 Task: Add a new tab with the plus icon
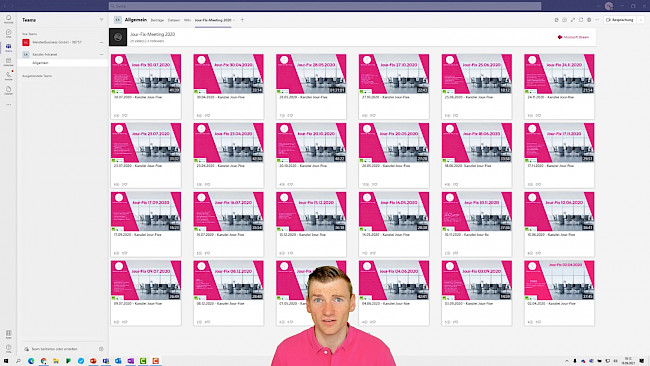coord(243,20)
